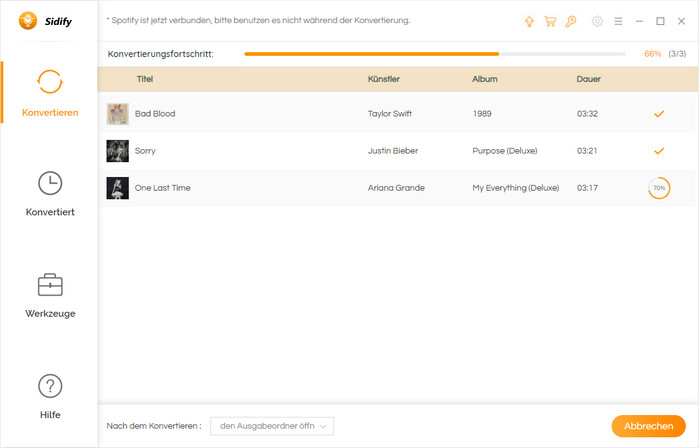Open the Werkzeuge tools section
Screen dimensions: 699x448
(x=49, y=294)
